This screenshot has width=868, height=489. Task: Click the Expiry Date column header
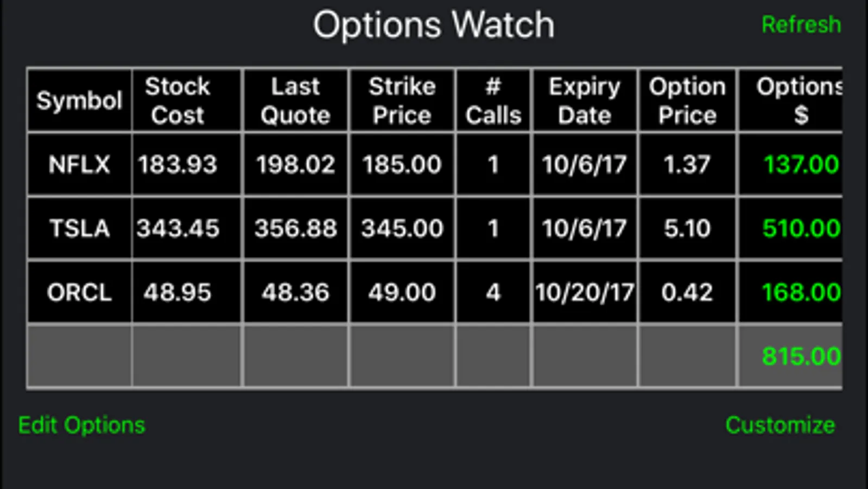pos(585,101)
